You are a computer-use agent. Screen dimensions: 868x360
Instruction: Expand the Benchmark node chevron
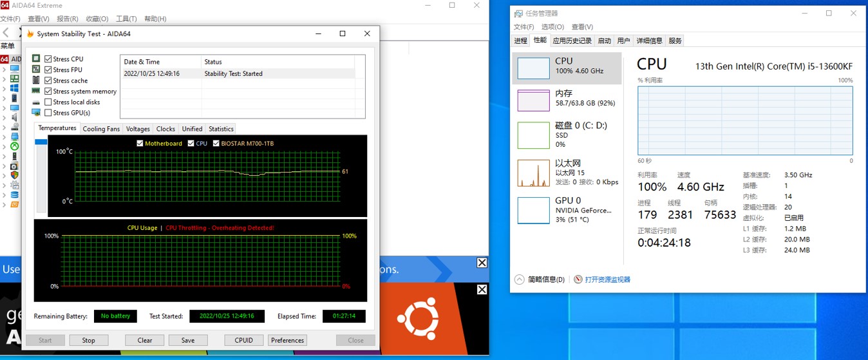4,204
